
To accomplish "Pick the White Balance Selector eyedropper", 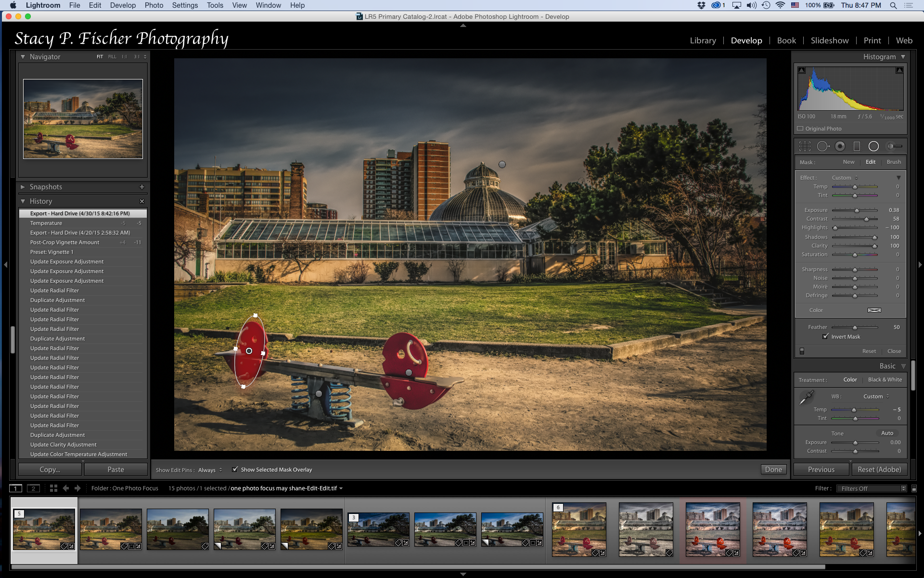I will [806, 398].
